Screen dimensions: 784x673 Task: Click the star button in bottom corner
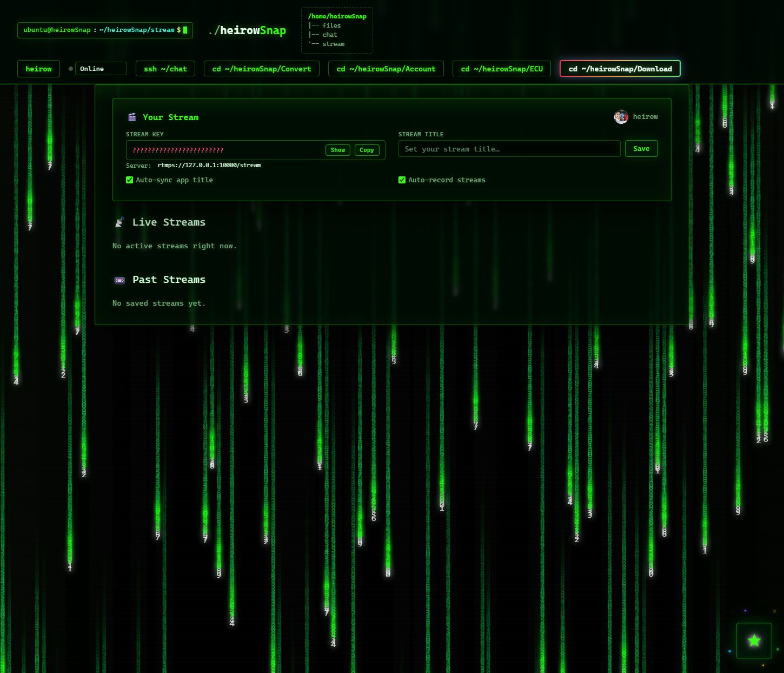[754, 641]
